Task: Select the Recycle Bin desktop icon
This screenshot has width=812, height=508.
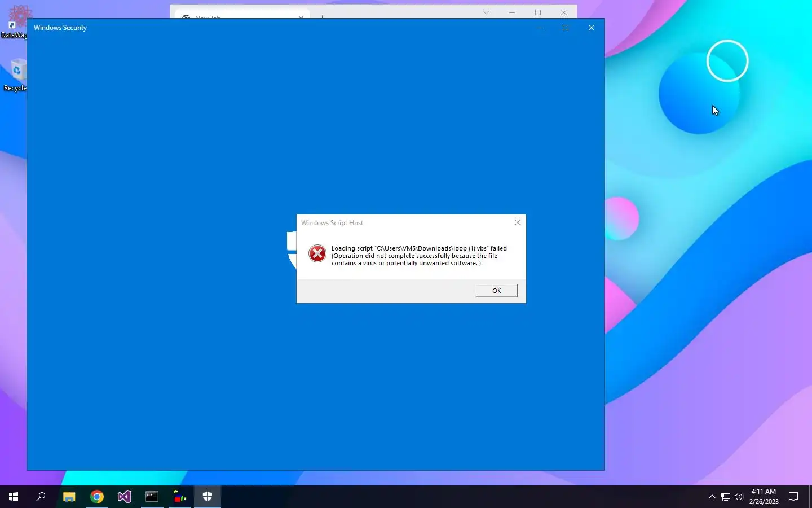Action: (15, 75)
